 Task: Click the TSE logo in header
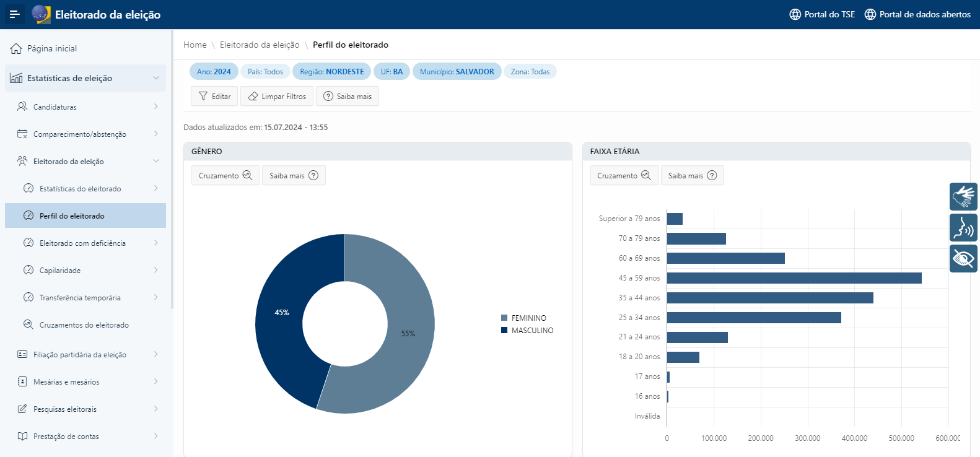41,14
